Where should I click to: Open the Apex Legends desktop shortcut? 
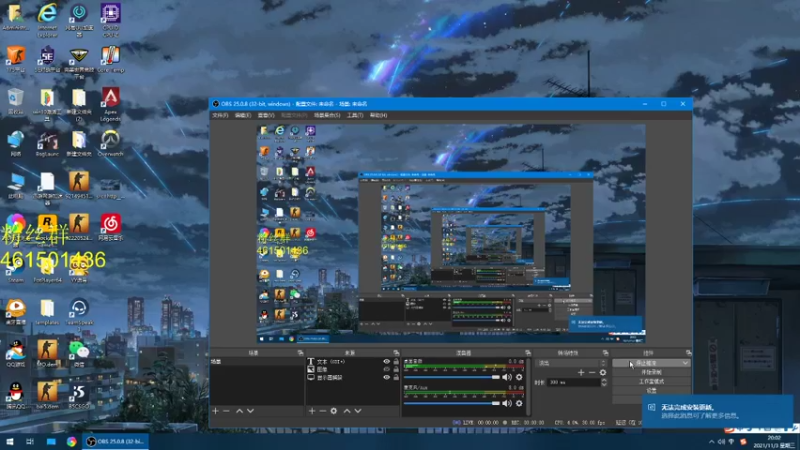(x=111, y=104)
